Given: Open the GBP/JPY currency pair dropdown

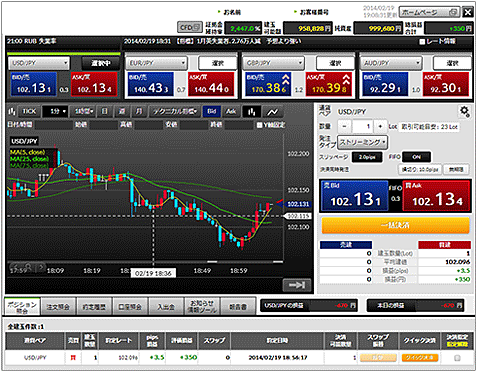Looking at the screenshot, I should click(274, 63).
